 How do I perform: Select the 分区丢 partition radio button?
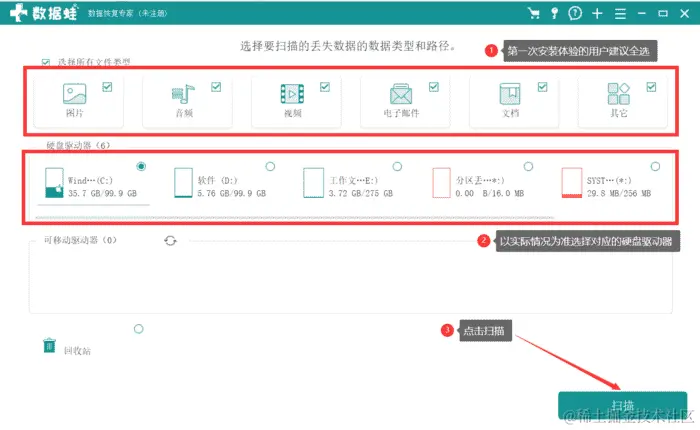[x=528, y=166]
